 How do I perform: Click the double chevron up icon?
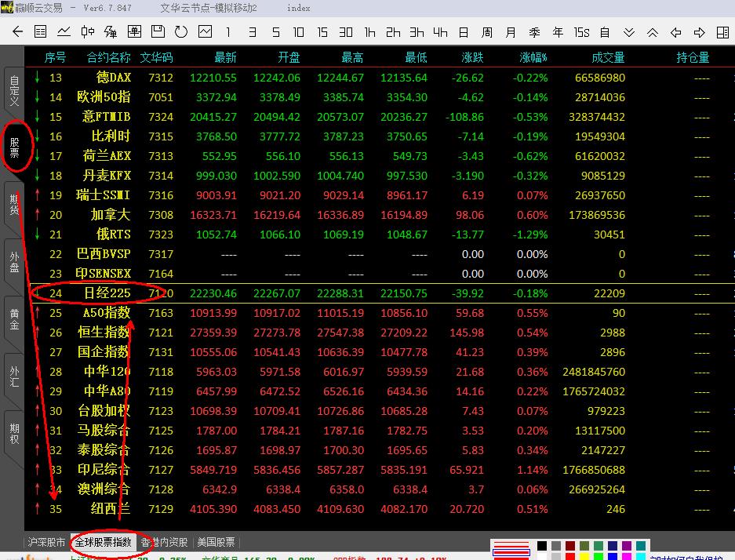coord(652,32)
